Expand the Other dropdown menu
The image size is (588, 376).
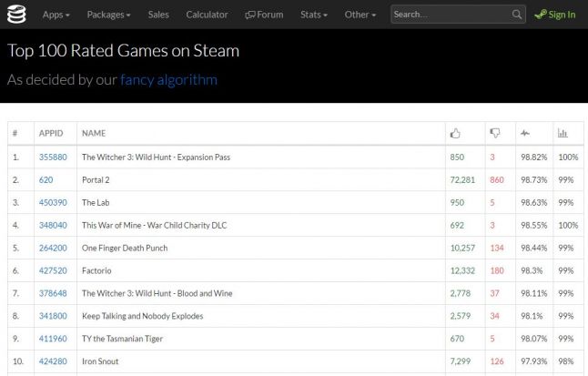tap(360, 15)
